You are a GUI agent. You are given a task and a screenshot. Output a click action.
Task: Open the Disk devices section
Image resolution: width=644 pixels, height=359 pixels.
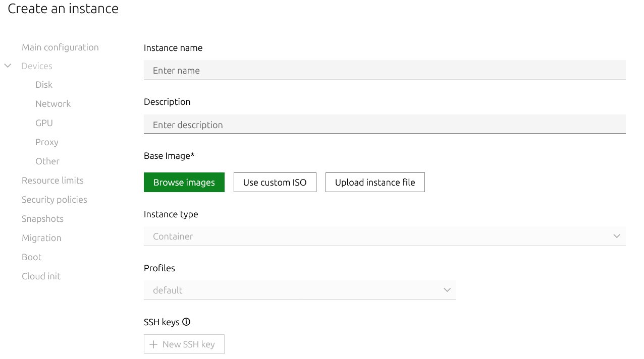44,85
